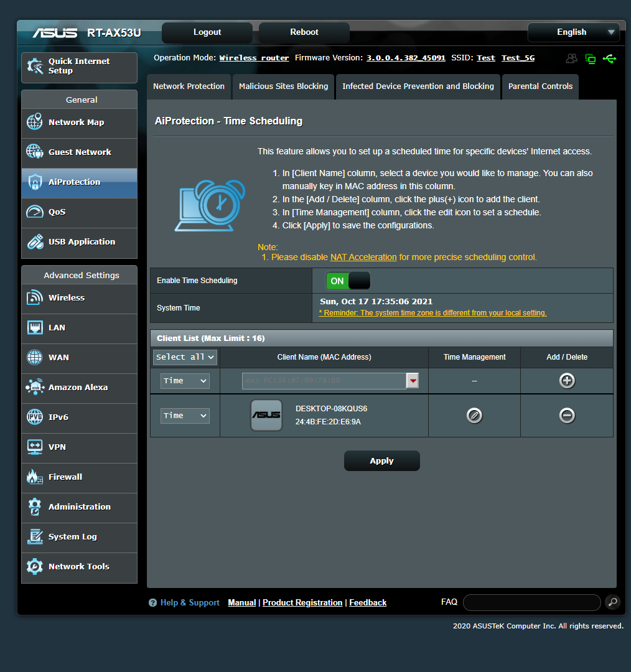Click the system time zone reminder link
Viewport: 631px width, 672px height.
point(432,313)
